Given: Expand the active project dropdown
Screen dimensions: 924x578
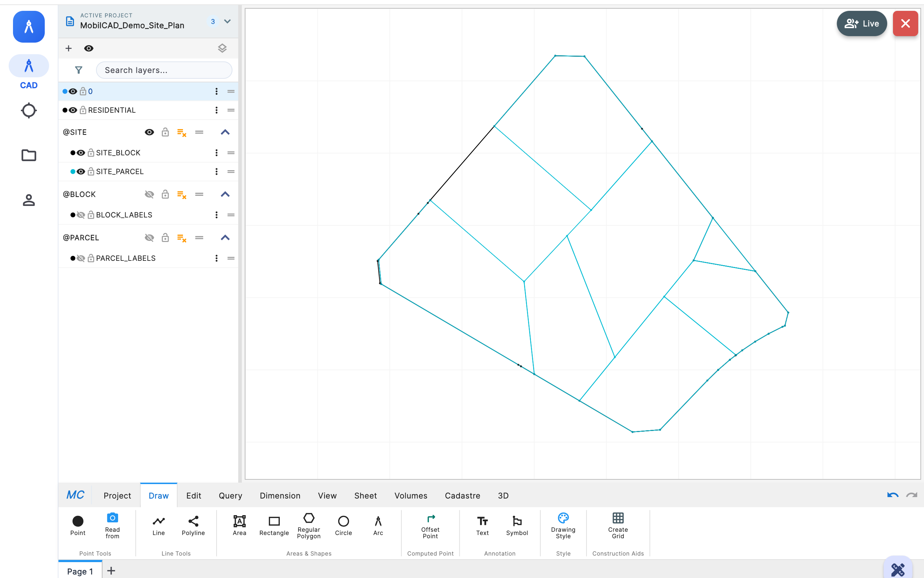Looking at the screenshot, I should coord(227,21).
